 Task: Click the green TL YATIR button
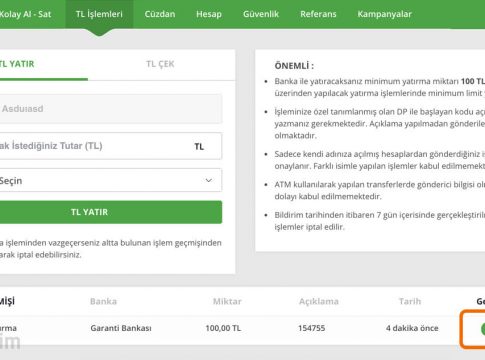[x=111, y=212]
